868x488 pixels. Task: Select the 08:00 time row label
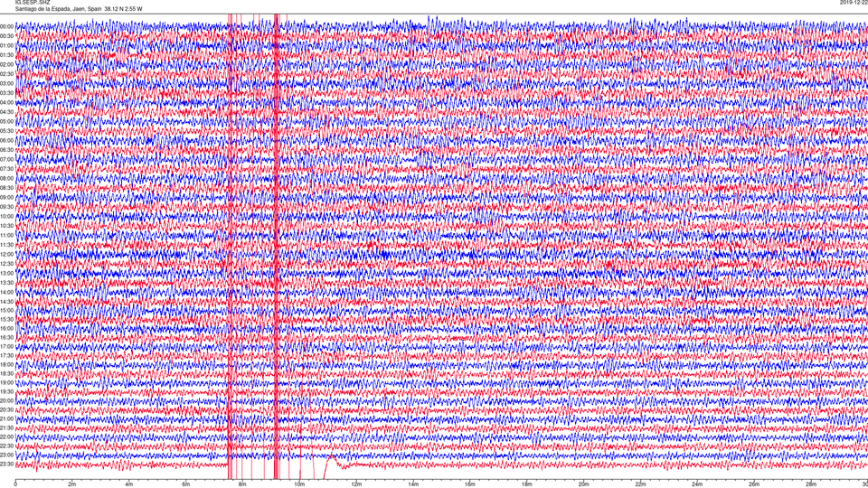[7, 179]
